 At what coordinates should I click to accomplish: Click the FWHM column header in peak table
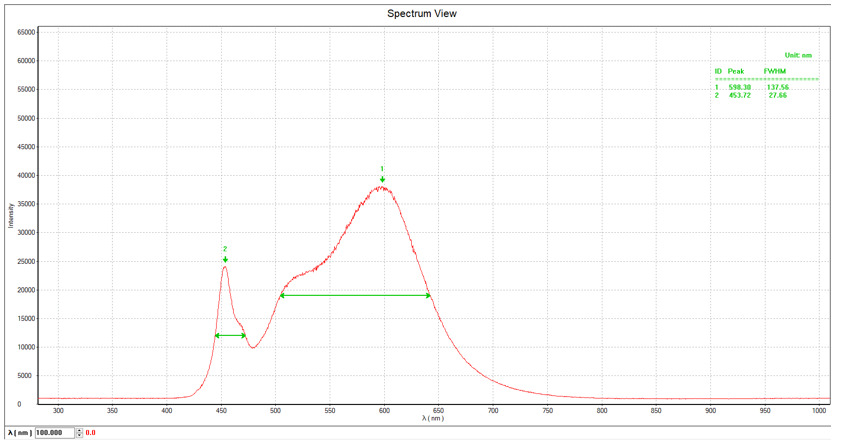(x=775, y=71)
